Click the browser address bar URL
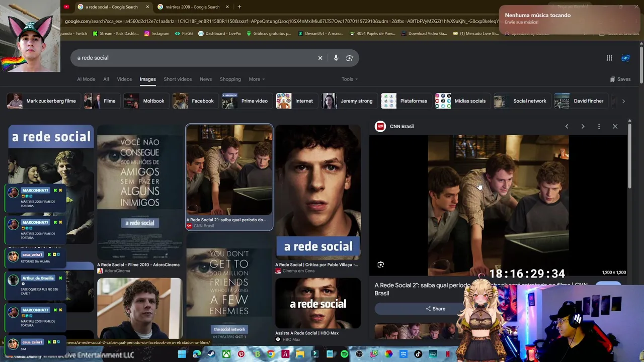The width and height of the screenshot is (644, 362). pos(282,21)
